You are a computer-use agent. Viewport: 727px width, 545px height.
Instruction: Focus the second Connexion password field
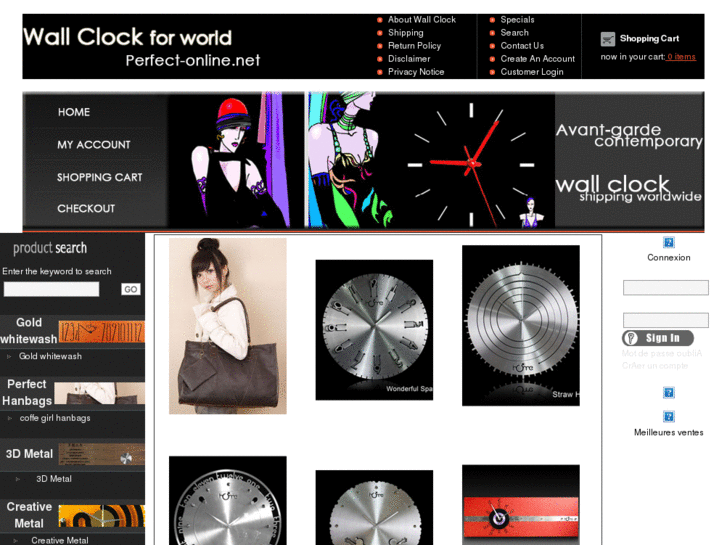click(x=665, y=320)
